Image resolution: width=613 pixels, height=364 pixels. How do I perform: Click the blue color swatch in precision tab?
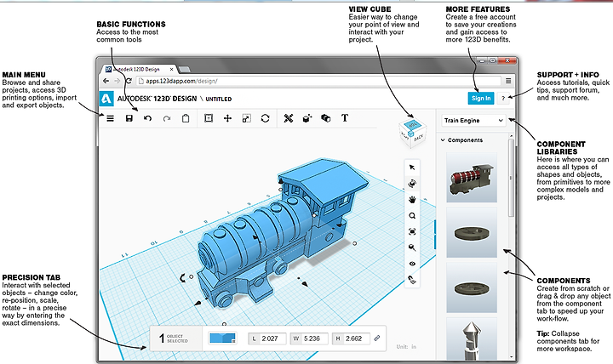222,338
